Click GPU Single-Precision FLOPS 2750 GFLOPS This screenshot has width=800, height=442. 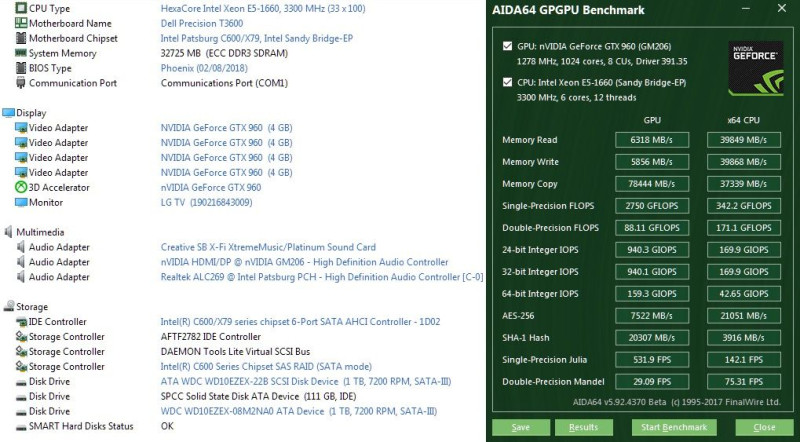[x=652, y=206]
